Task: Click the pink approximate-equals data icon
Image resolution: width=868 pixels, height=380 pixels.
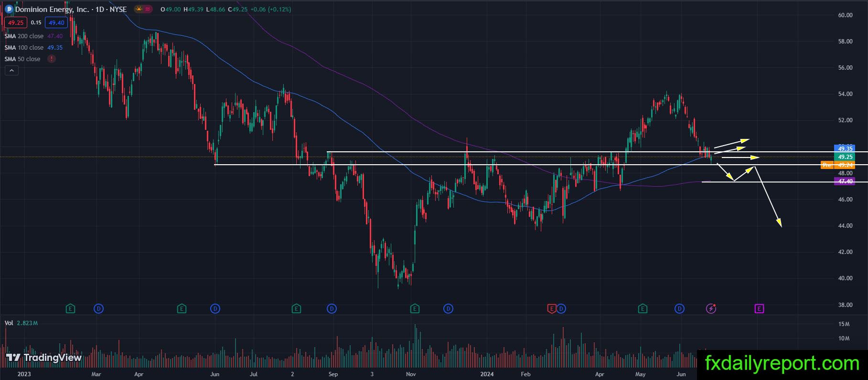Action: (148, 9)
